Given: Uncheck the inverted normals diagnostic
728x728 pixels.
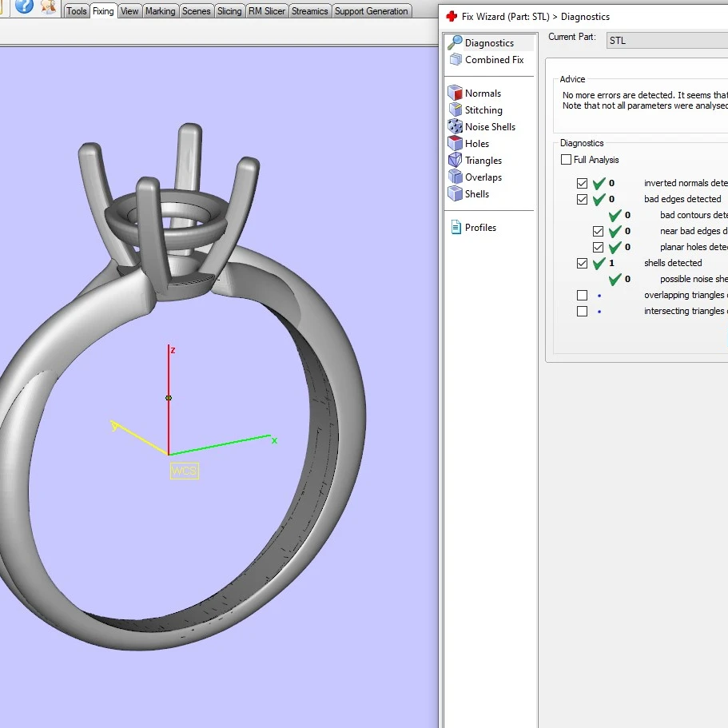Looking at the screenshot, I should point(583,183).
